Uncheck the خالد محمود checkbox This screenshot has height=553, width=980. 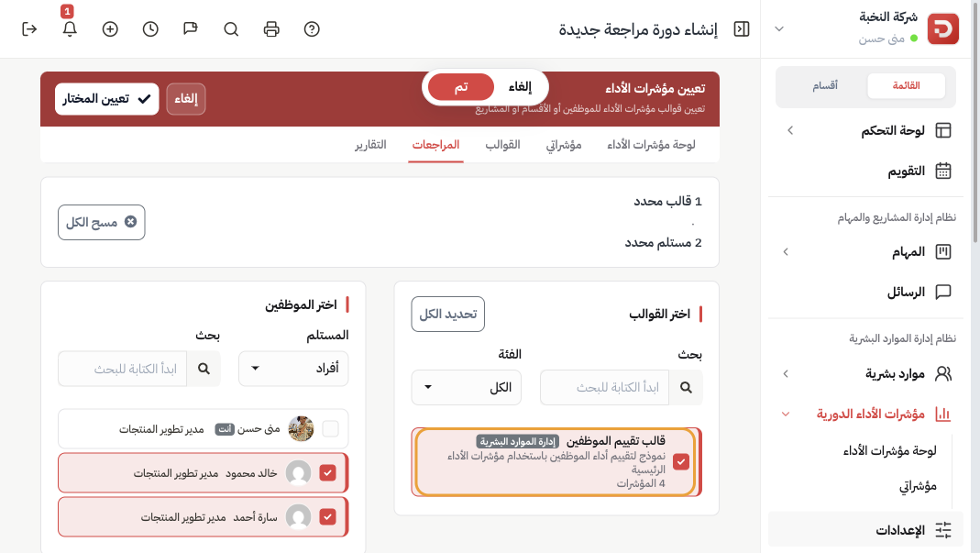coord(327,473)
